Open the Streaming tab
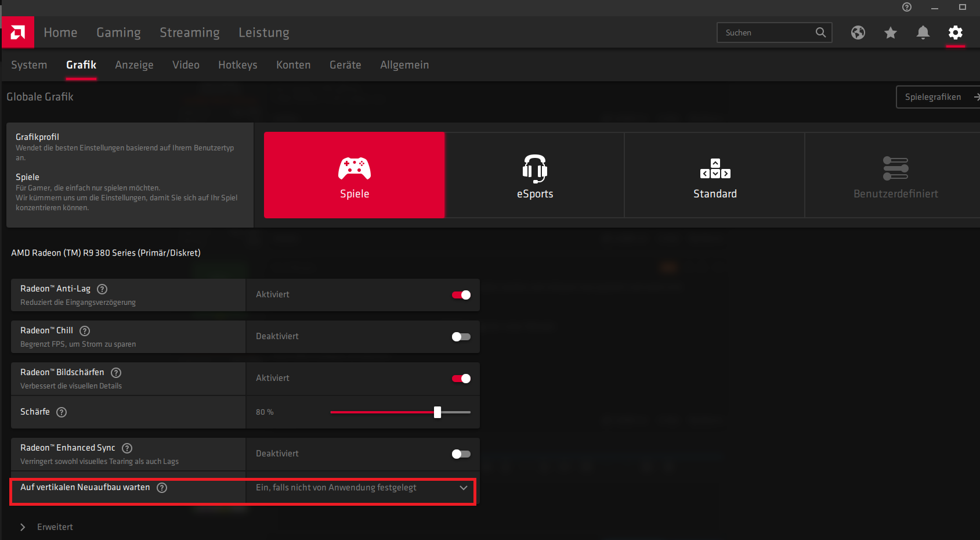 tap(190, 33)
